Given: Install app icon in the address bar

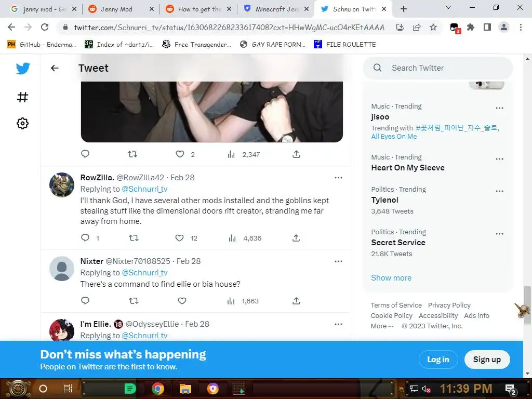Looking at the screenshot, I should pos(400,27).
